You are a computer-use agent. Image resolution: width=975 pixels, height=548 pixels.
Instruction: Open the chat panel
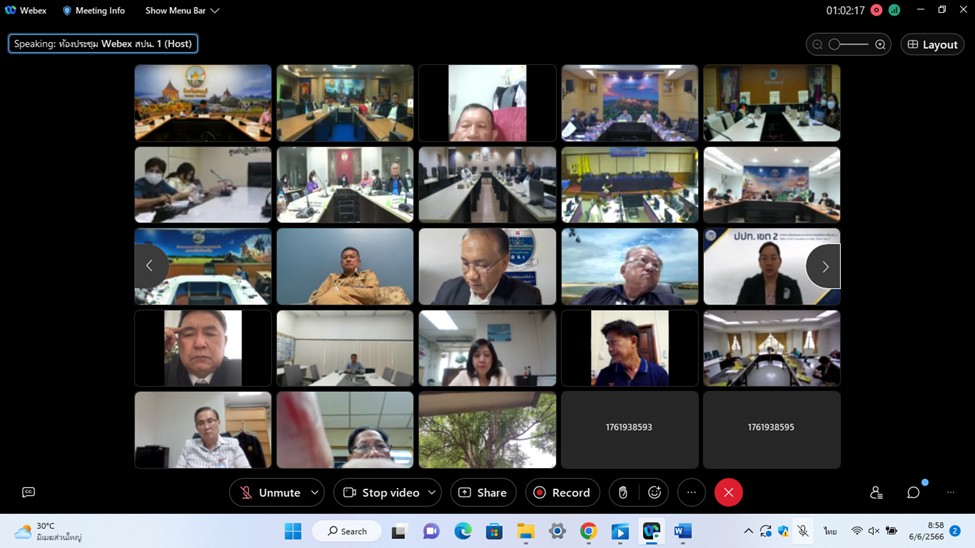pos(913,492)
